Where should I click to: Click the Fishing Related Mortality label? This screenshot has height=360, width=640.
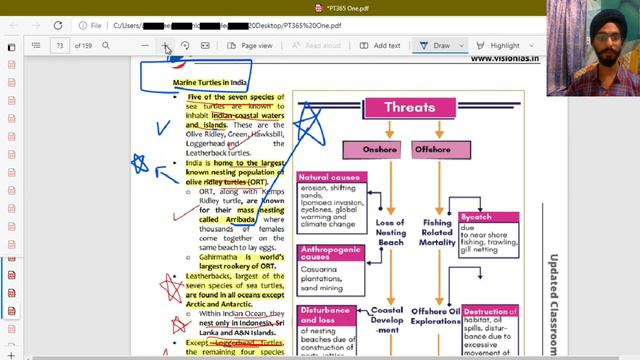(437, 232)
